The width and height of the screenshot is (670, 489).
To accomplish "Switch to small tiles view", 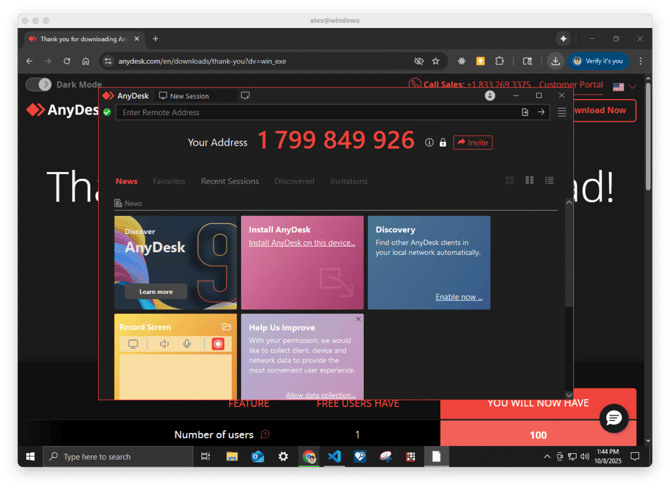I will coord(529,181).
